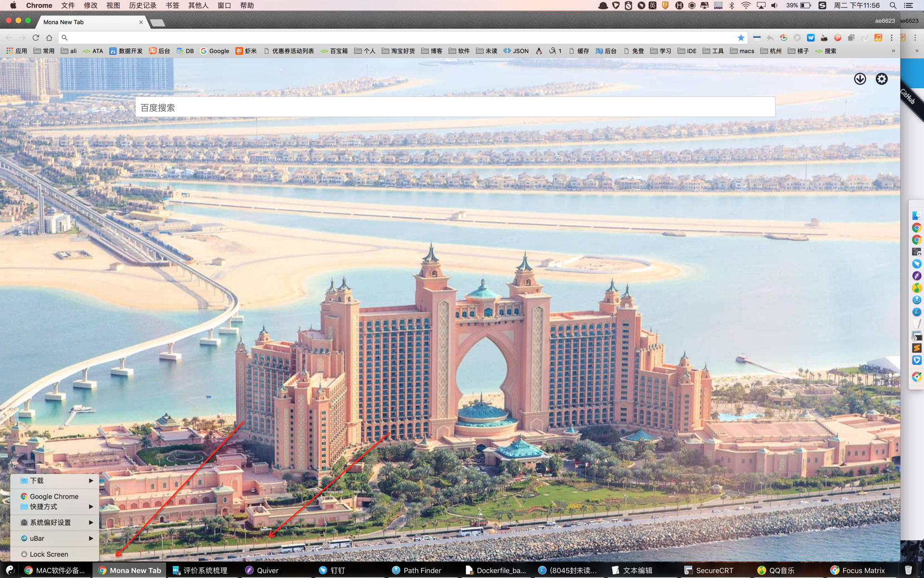
Task: Click the blue W extension icon
Action: pyautogui.click(x=811, y=38)
